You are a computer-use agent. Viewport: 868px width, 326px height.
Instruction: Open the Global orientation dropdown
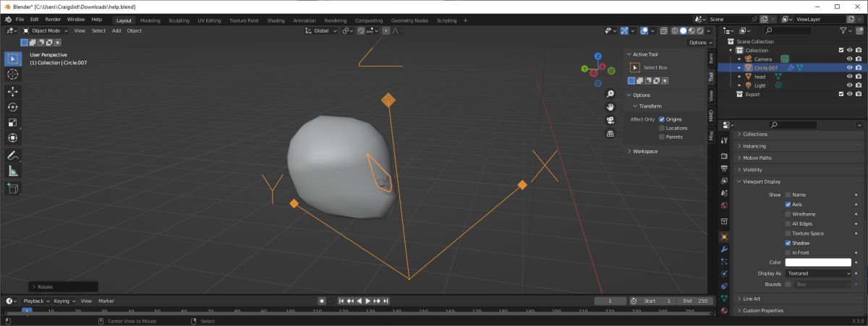click(x=321, y=31)
